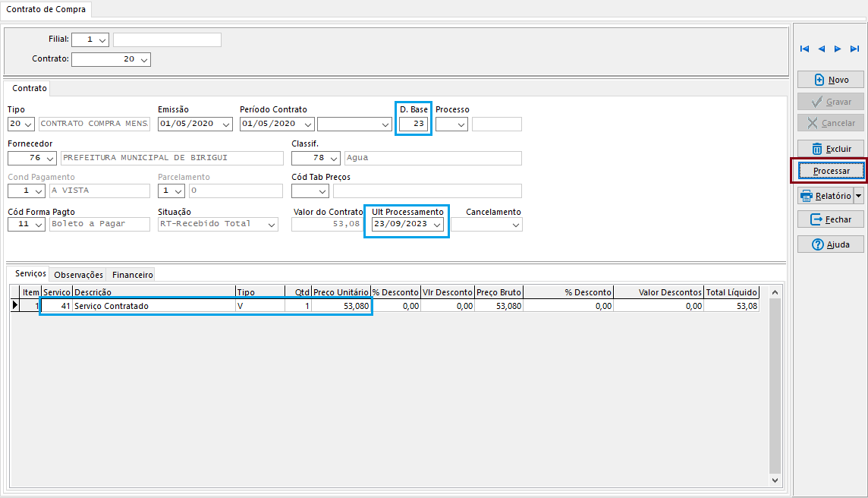The height and width of the screenshot is (498, 868).
Task: Click the grid's scroll down arrow
Action: point(775,480)
